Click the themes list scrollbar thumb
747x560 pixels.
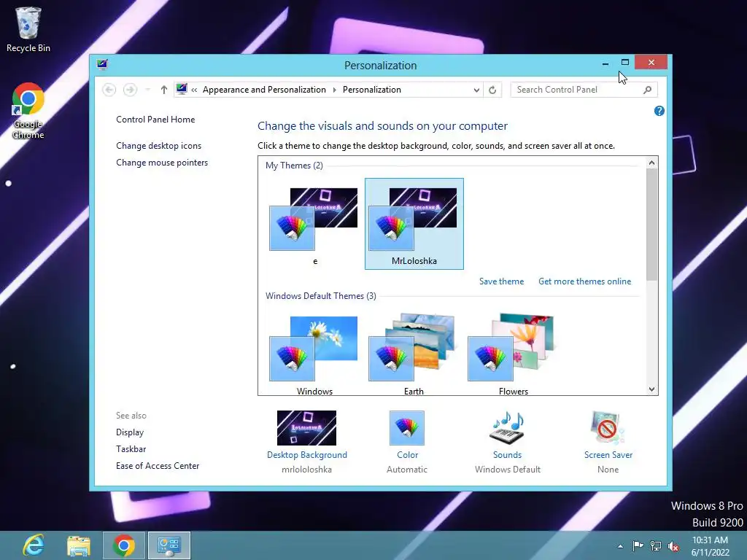pos(651,225)
